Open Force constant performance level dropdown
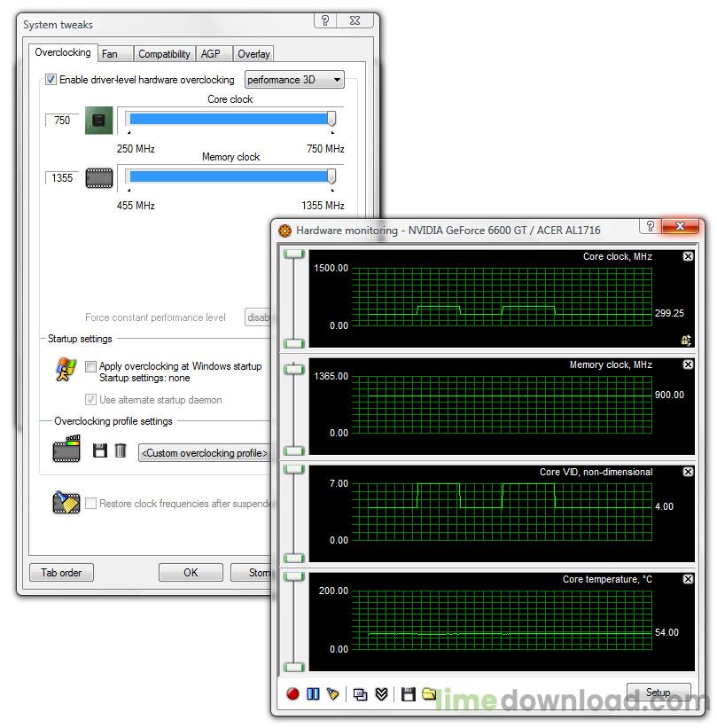This screenshot has width=717, height=728. 258,317
